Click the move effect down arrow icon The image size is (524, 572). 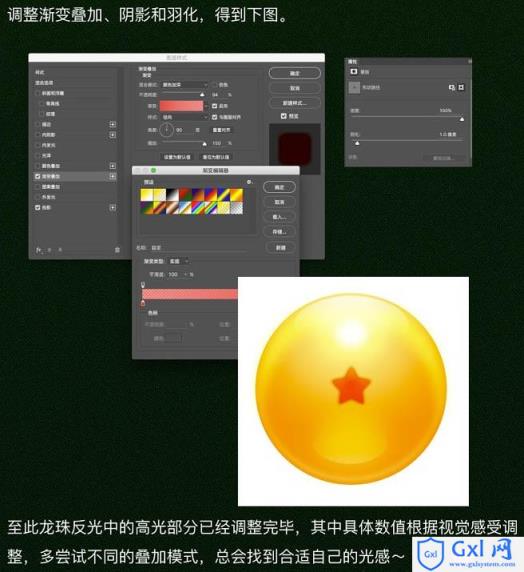coord(60,250)
